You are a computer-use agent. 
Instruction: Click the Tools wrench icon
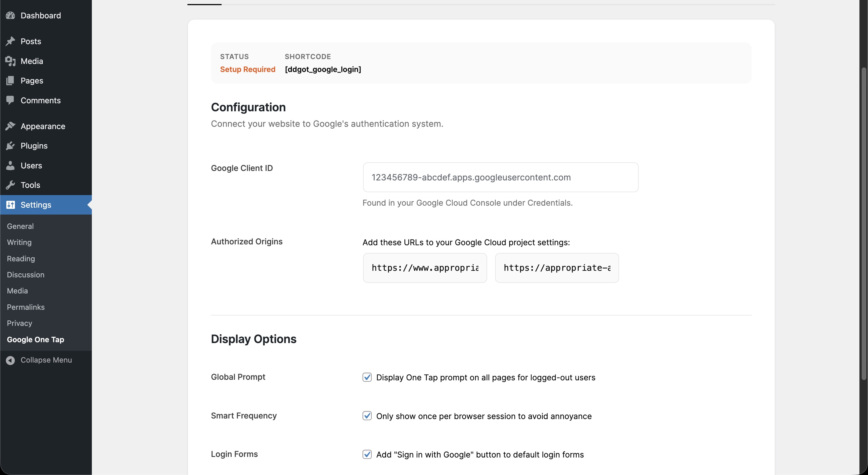point(10,185)
